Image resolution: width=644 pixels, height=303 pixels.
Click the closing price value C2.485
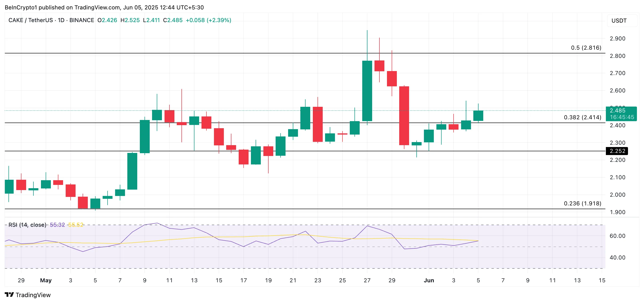coord(173,20)
